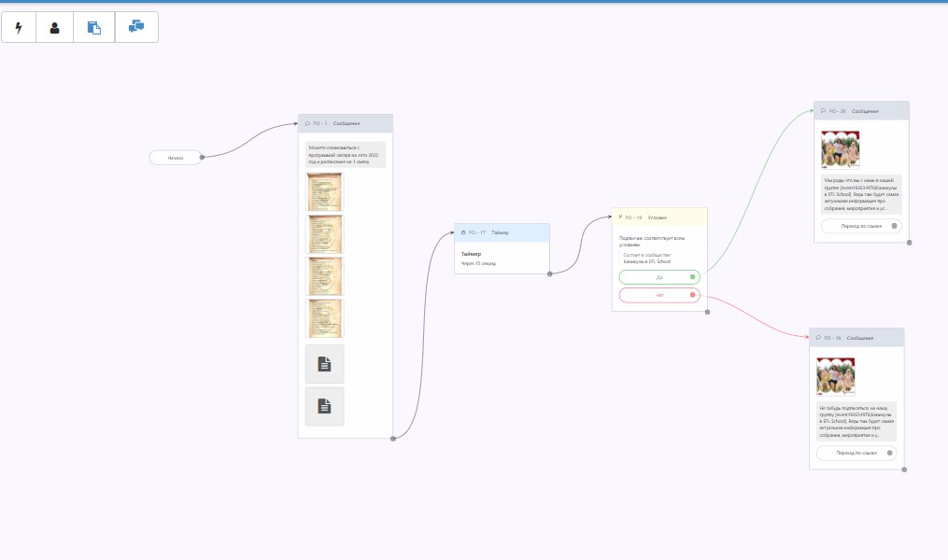Click the clock icon in PO-17 header

(463, 232)
